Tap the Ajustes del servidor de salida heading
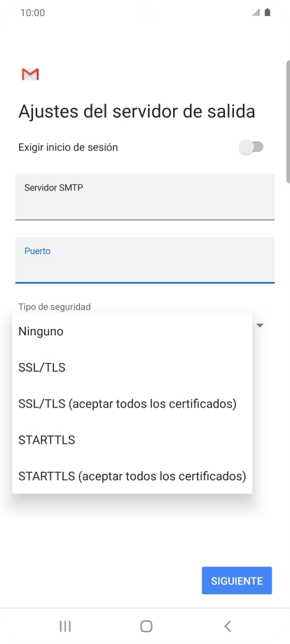This screenshot has width=290, height=644. [x=137, y=111]
